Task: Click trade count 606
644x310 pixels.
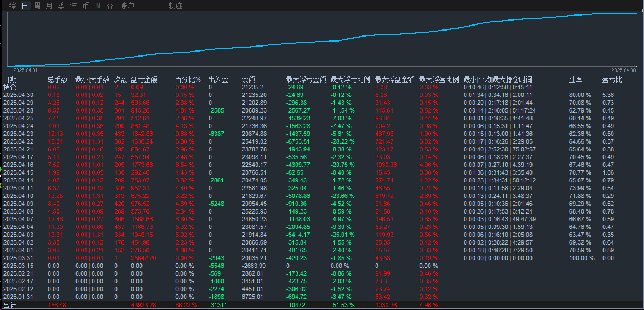Action: coord(119,219)
